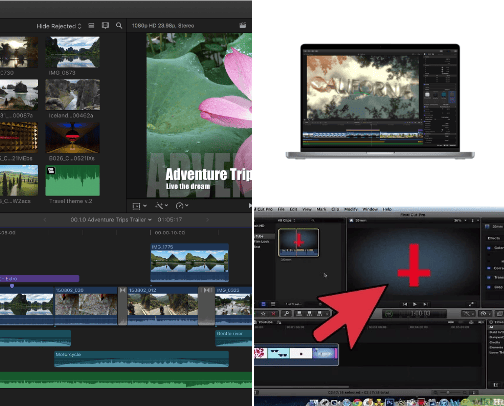Click the red reject X button in lower toolbar
The height and width of the screenshot is (406, 504).
click(x=273, y=314)
